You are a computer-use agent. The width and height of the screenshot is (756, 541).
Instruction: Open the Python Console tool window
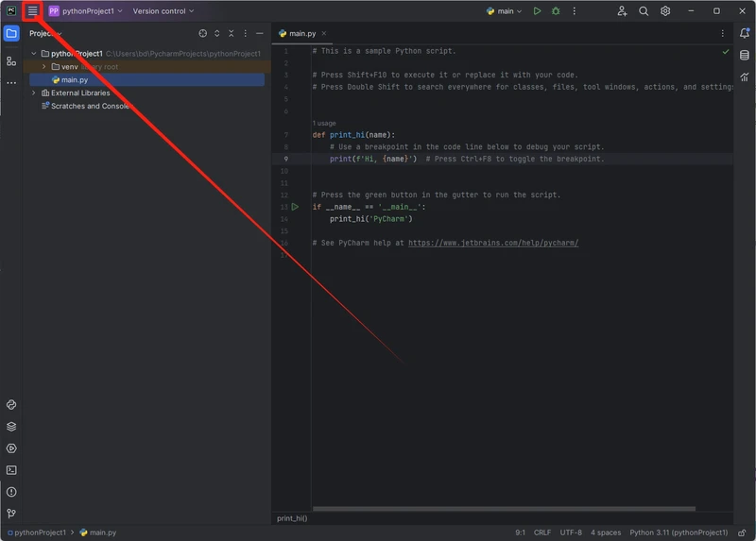11,405
